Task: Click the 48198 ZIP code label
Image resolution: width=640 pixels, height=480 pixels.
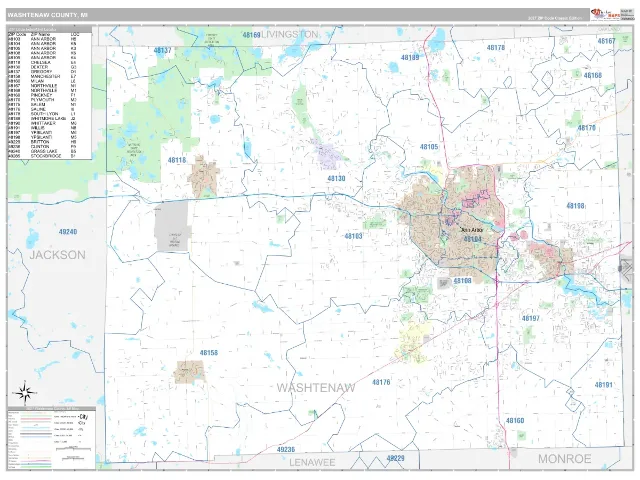Action: click(575, 206)
